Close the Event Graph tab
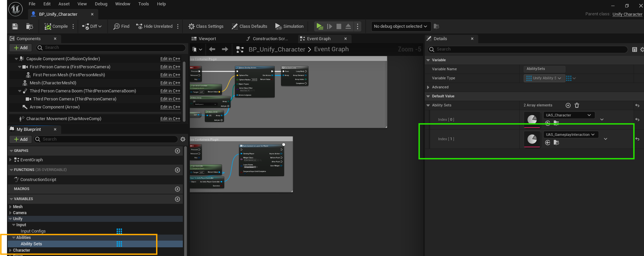Screen dimensions: 644x256 (346, 39)
